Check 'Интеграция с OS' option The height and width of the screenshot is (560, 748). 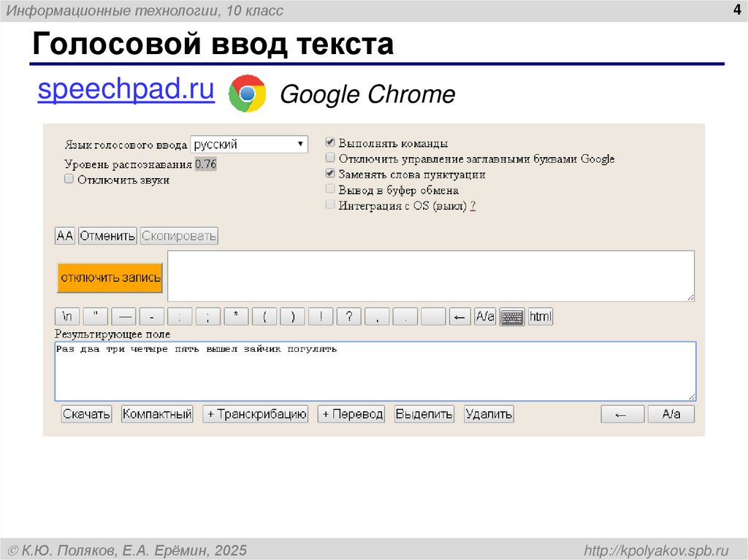(330, 204)
